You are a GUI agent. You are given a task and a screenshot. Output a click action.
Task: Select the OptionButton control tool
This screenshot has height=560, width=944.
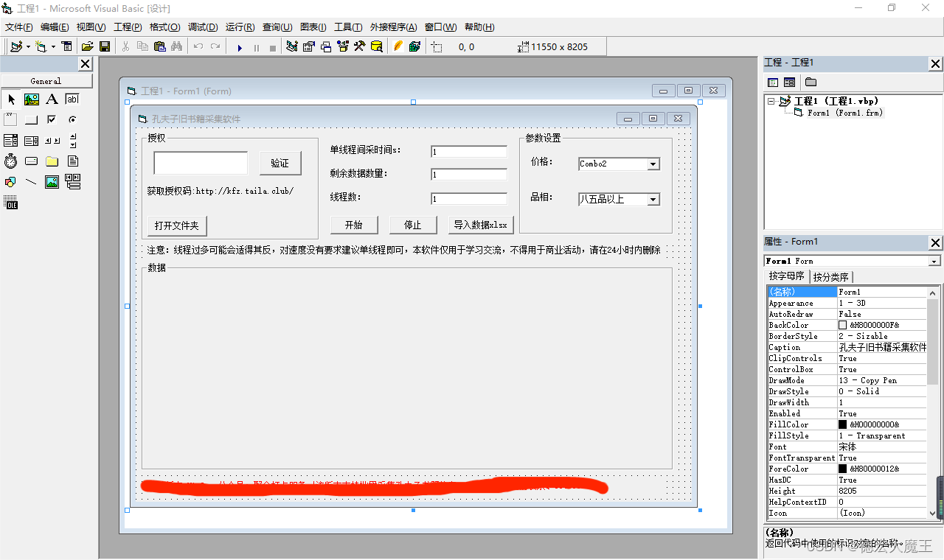(x=72, y=119)
